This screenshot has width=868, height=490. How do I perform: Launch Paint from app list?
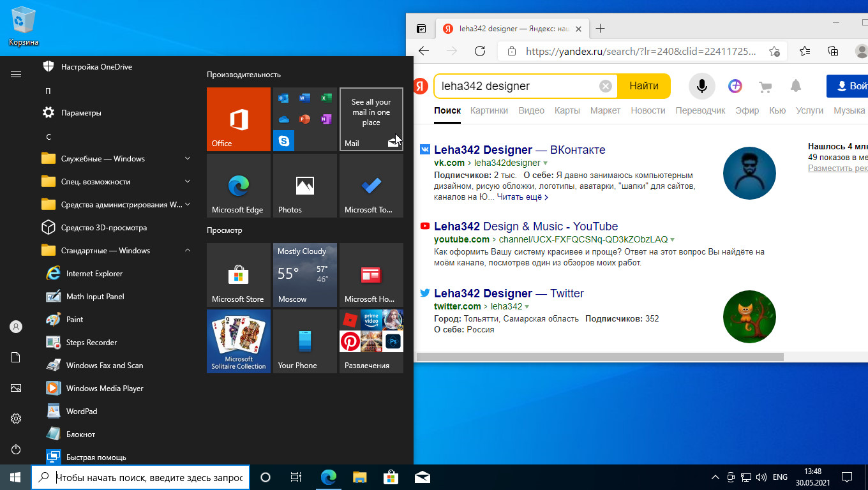coord(117,320)
